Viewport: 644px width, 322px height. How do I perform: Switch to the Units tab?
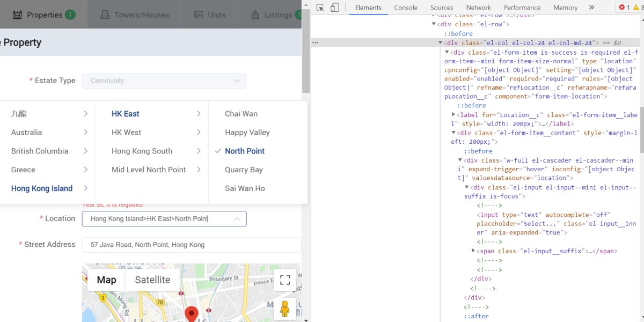point(210,15)
